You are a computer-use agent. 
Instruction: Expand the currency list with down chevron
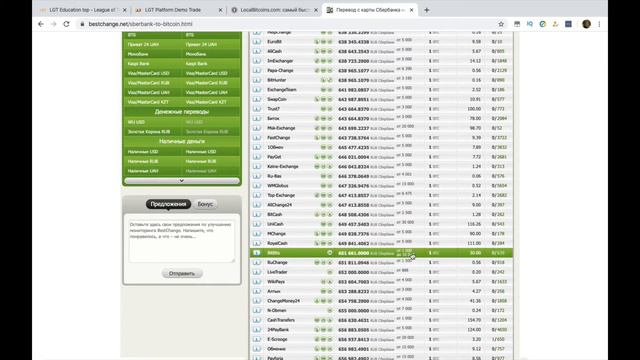pyautogui.click(x=182, y=180)
